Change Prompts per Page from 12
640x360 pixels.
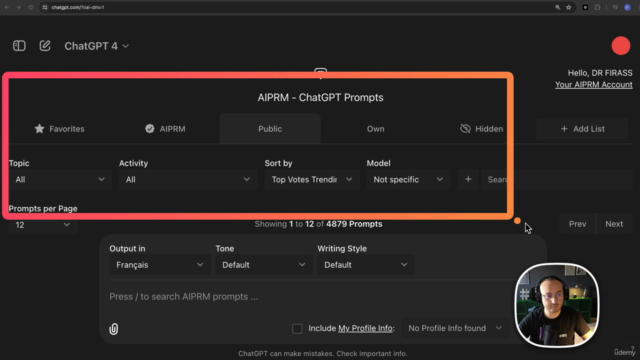pyautogui.click(x=42, y=225)
